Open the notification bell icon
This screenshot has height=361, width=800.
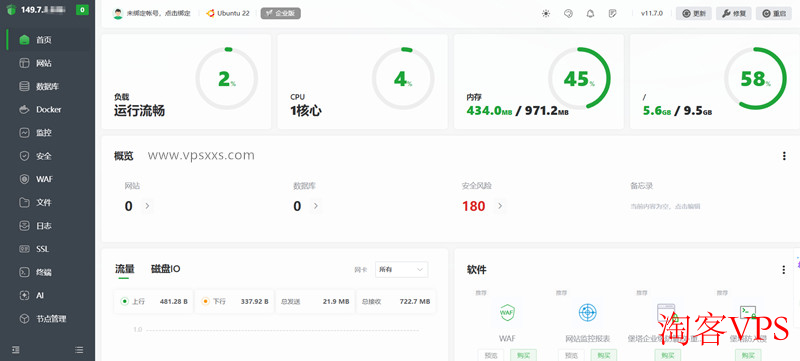click(x=590, y=14)
